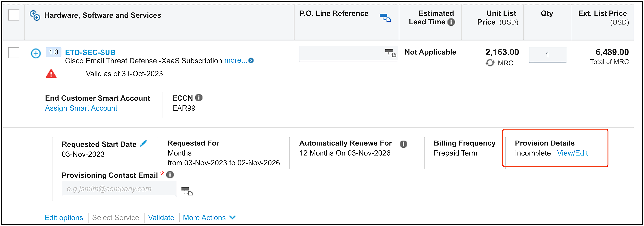
Task: Open the Provisioning Contact Email info icon
Action: [x=170, y=175]
